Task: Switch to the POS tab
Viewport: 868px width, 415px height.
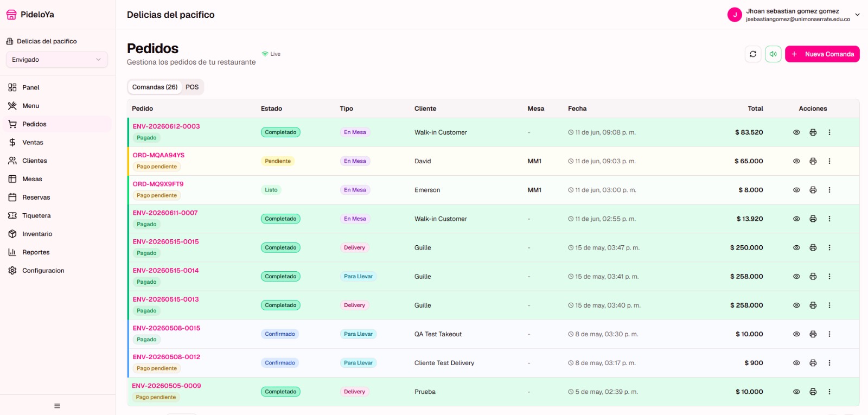Action: pyautogui.click(x=192, y=87)
